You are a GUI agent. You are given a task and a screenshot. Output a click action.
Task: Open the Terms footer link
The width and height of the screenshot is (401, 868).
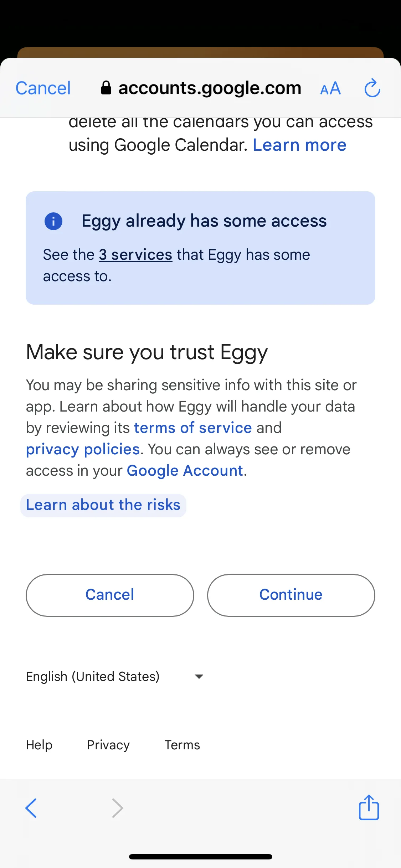tap(182, 745)
